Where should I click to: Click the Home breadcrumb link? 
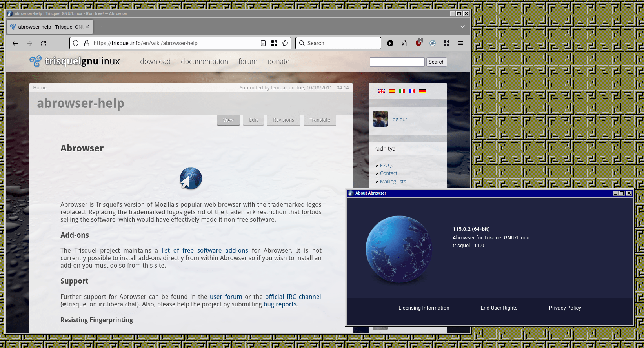coord(40,88)
